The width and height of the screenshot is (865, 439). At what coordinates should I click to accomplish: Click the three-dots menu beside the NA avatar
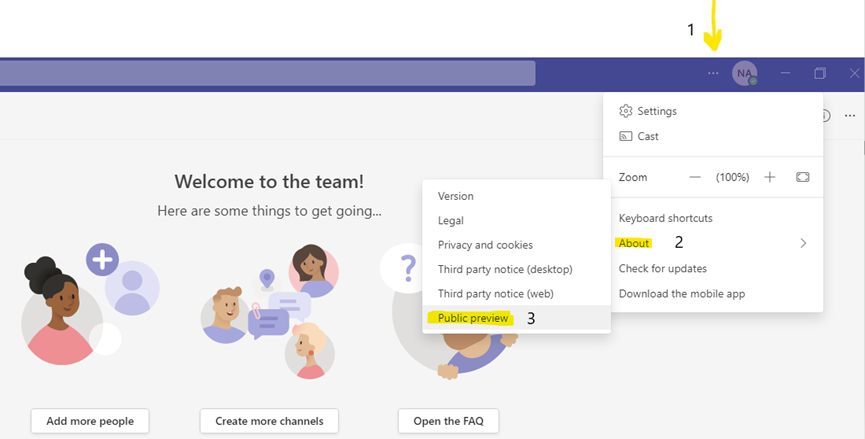point(712,73)
